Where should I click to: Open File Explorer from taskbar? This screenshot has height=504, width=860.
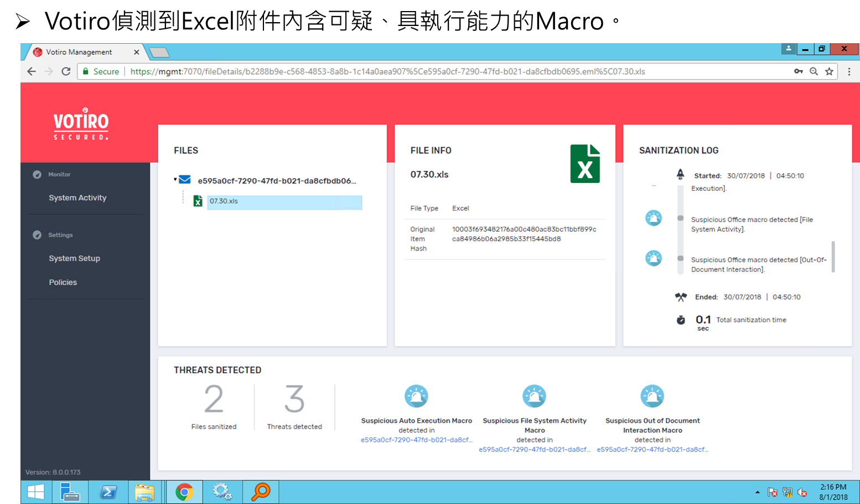[145, 492]
